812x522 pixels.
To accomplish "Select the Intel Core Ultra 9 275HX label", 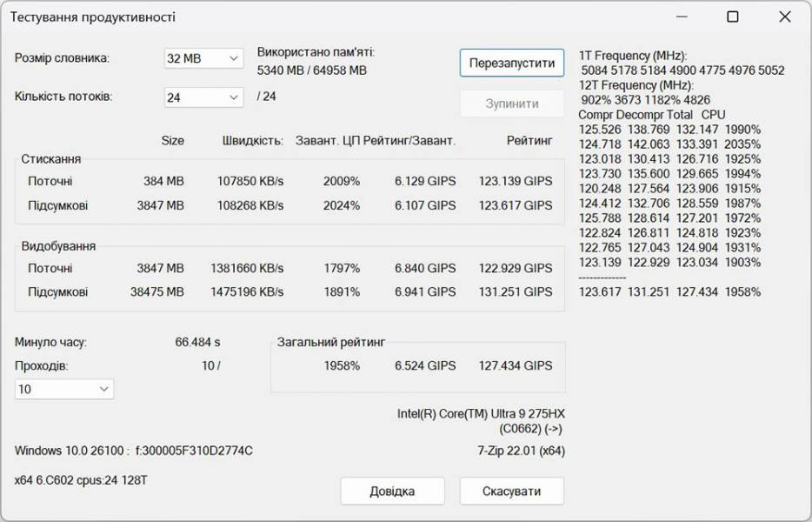I will [x=481, y=413].
